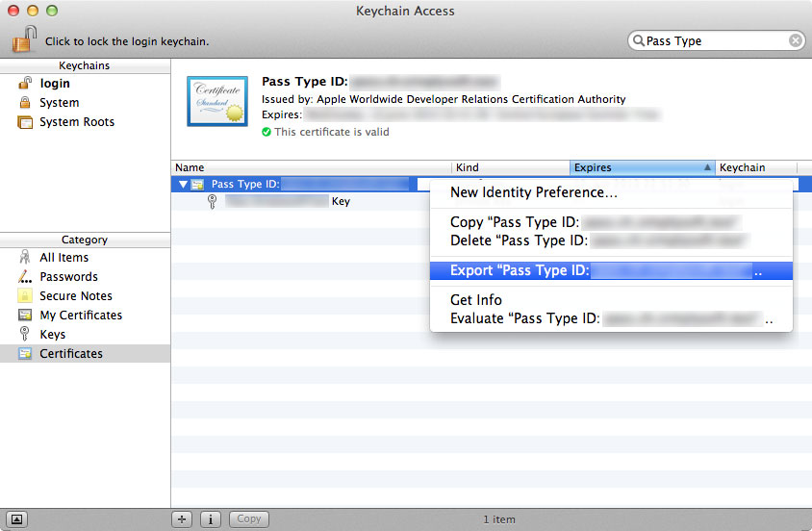Click the plus button to add item
Screen dimensions: 812x531
[x=182, y=519]
